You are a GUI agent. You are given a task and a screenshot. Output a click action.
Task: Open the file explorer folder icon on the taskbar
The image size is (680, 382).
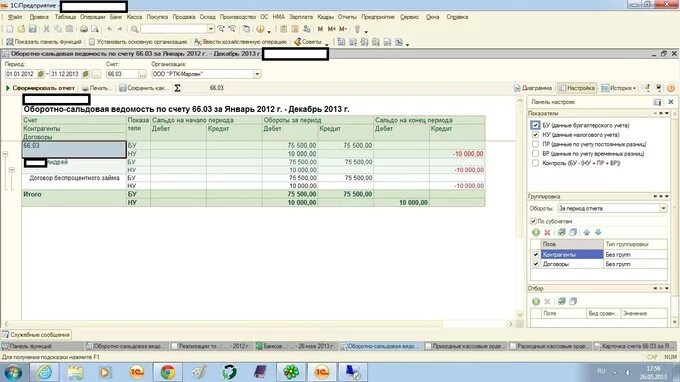[75, 372]
